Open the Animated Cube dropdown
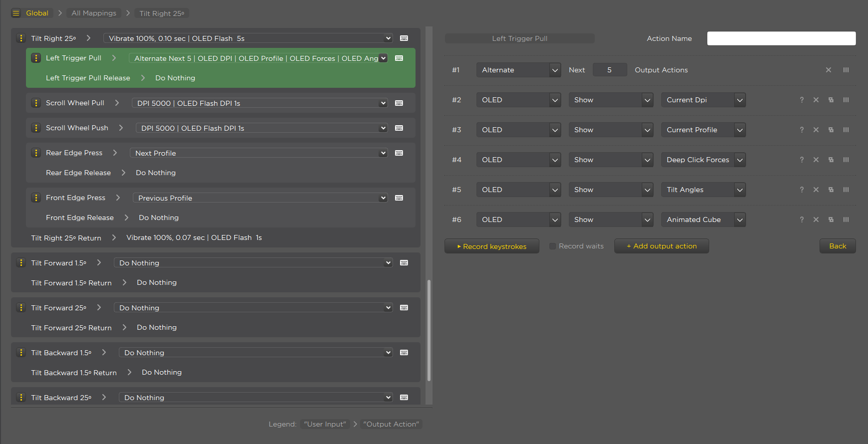 point(703,220)
